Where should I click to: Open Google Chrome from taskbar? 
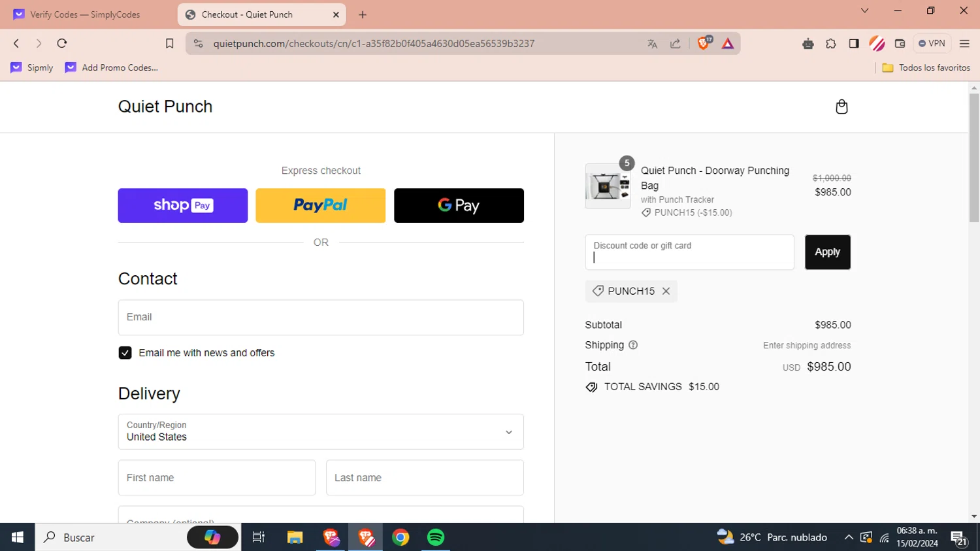(400, 537)
